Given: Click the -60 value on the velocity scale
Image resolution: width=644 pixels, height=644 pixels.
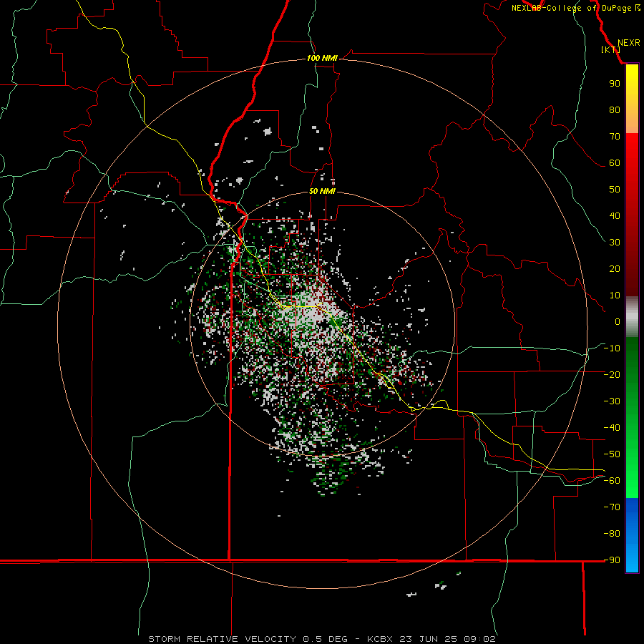Looking at the screenshot, I should (612, 481).
